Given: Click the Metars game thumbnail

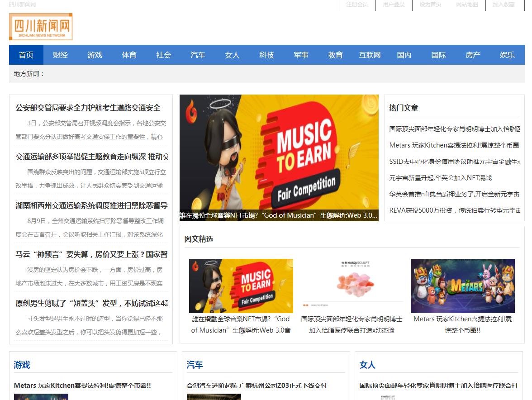Looking at the screenshot, I should click(463, 286).
